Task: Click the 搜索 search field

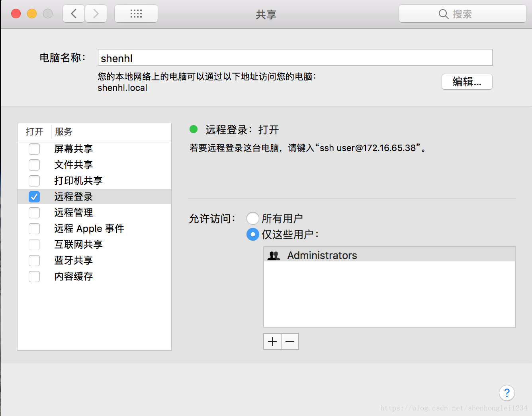Action: [x=463, y=14]
